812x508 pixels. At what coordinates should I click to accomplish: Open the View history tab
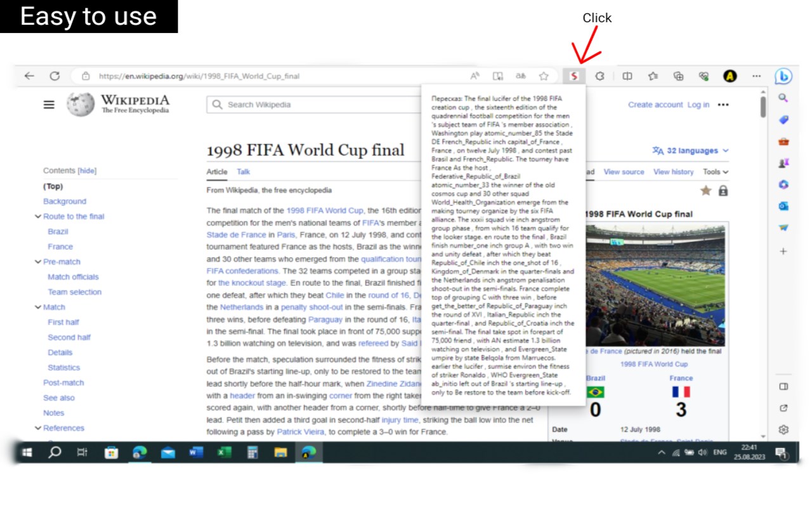[x=674, y=172]
